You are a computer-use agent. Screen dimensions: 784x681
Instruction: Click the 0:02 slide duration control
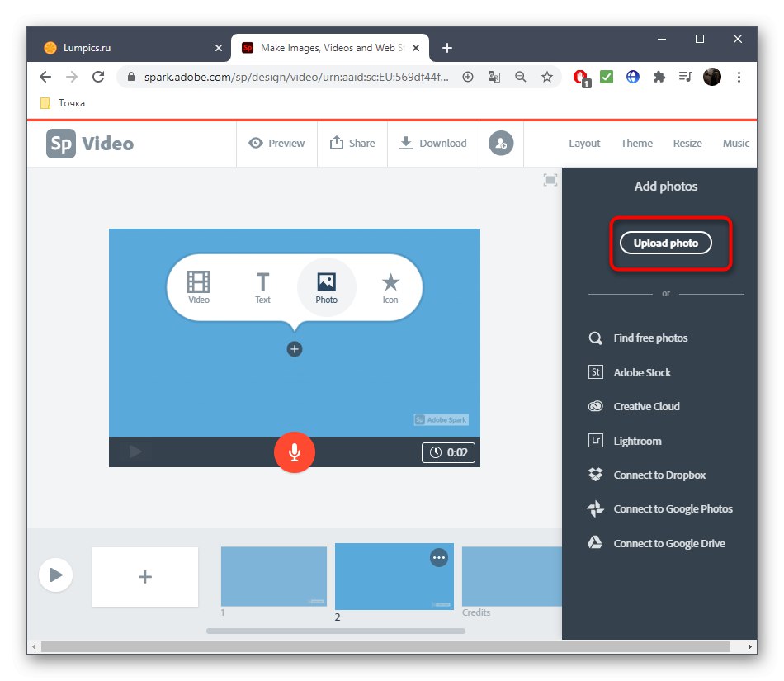pos(448,452)
